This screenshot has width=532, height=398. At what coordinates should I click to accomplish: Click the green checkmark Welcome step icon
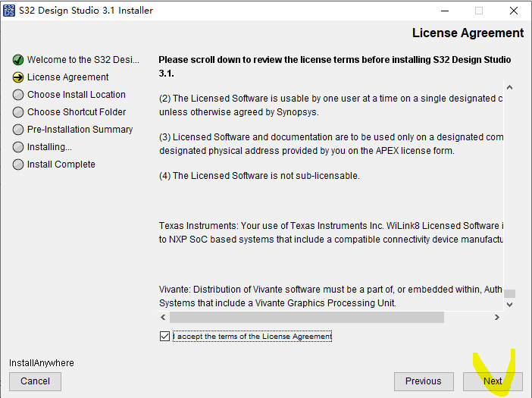[18, 60]
